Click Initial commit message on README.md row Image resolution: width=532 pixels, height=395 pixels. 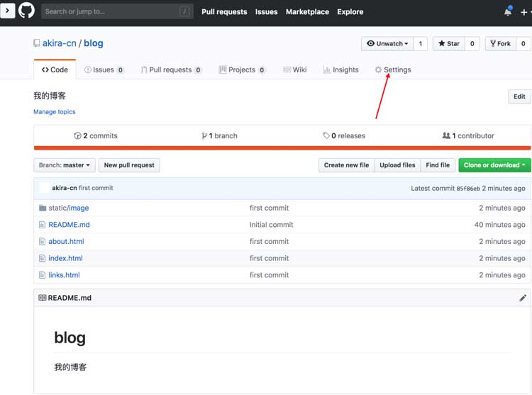coord(271,225)
